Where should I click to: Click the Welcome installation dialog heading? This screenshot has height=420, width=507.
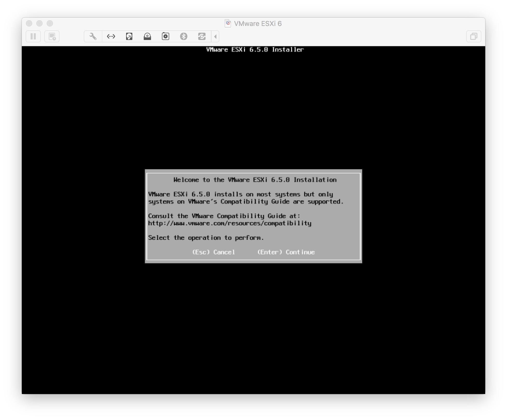click(x=255, y=180)
